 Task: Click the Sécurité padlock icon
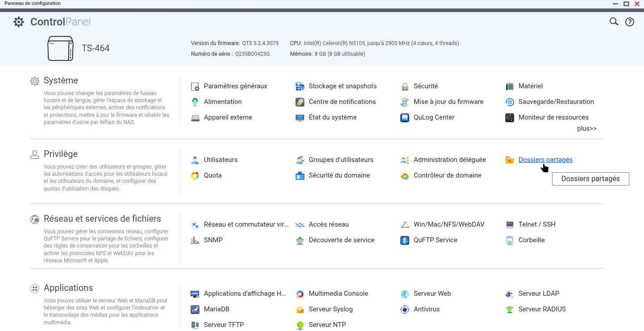tap(405, 86)
